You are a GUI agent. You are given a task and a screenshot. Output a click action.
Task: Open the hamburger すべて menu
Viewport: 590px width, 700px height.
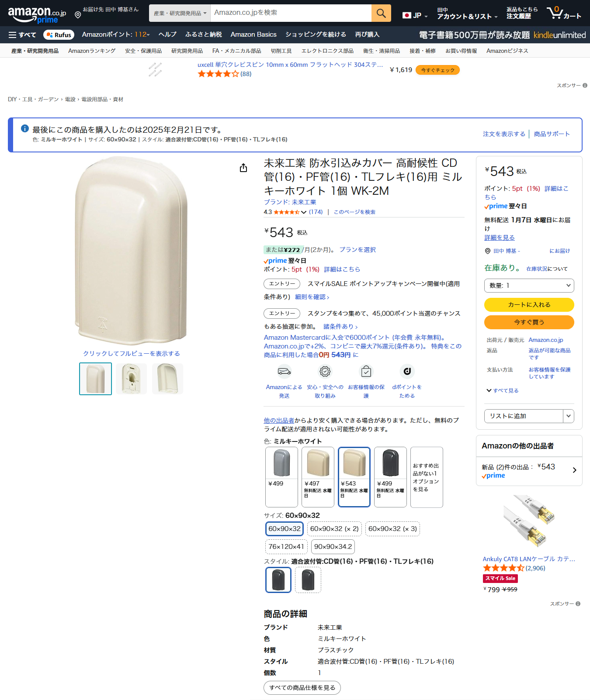pyautogui.click(x=22, y=35)
